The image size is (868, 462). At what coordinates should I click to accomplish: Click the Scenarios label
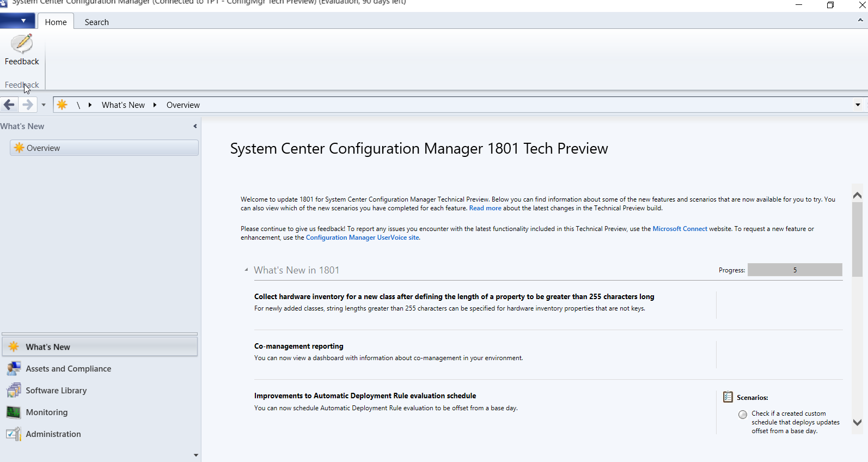[x=752, y=398]
